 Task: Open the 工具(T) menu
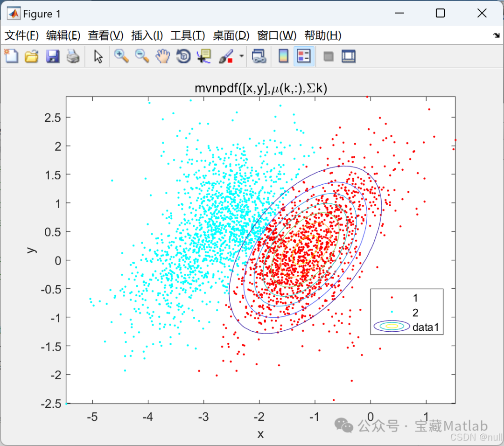[188, 35]
